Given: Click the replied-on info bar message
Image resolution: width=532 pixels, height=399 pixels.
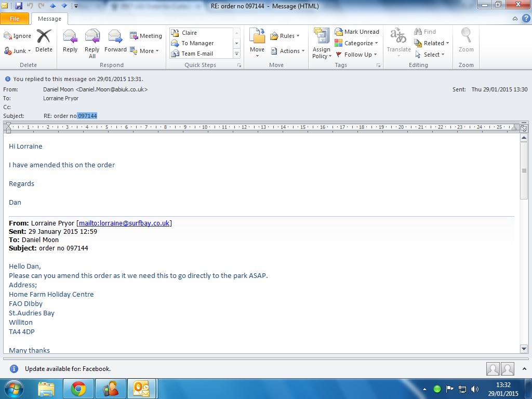Looking at the screenshot, I should point(78,79).
